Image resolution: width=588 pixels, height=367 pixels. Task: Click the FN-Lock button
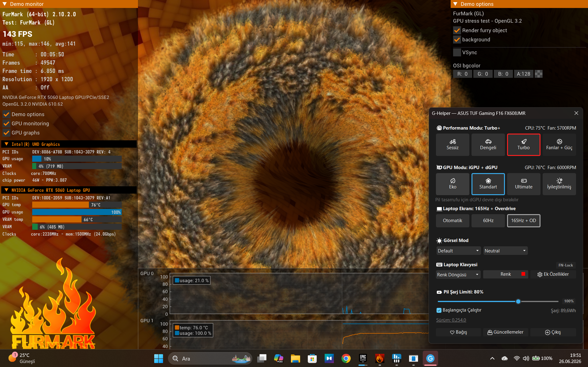click(566, 265)
